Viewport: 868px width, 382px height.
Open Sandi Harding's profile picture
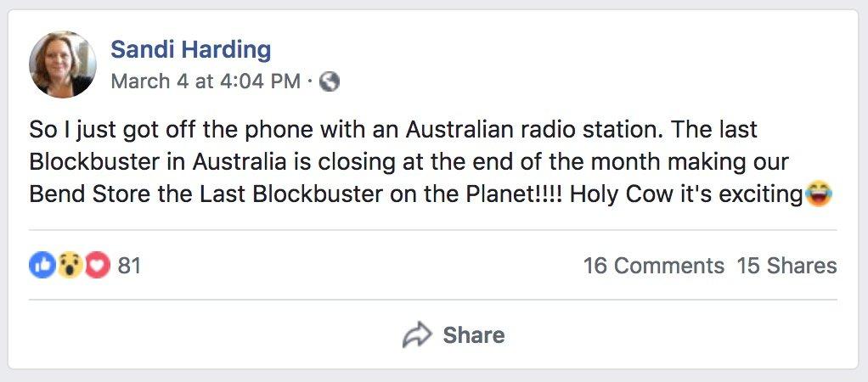(62, 65)
